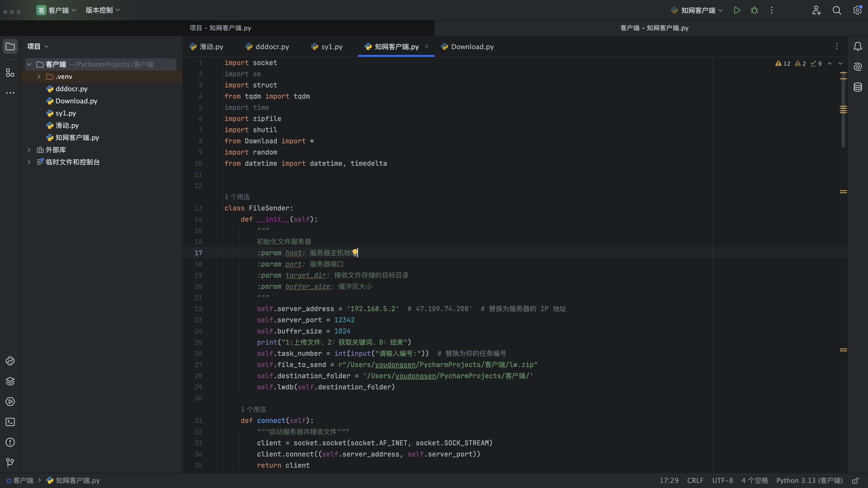The width and height of the screenshot is (868, 488).
Task: Place cursor on the server_port line
Action: tap(305, 320)
